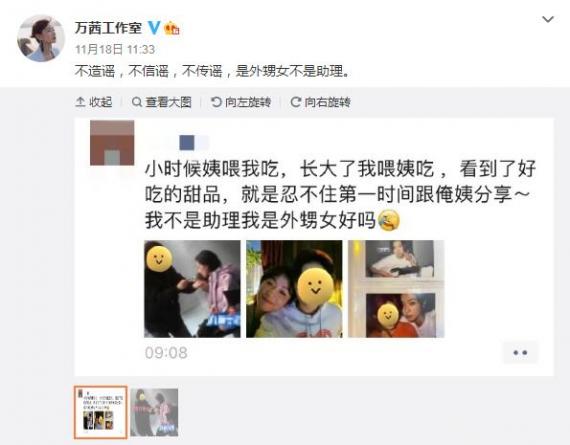Open the 万茜工作室 account name link

coord(108,28)
